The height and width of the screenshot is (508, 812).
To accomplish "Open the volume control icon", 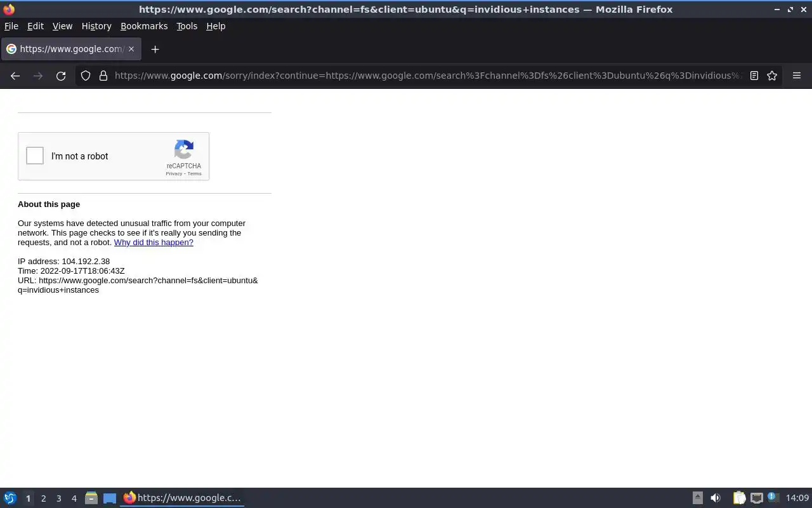I will [x=716, y=498].
